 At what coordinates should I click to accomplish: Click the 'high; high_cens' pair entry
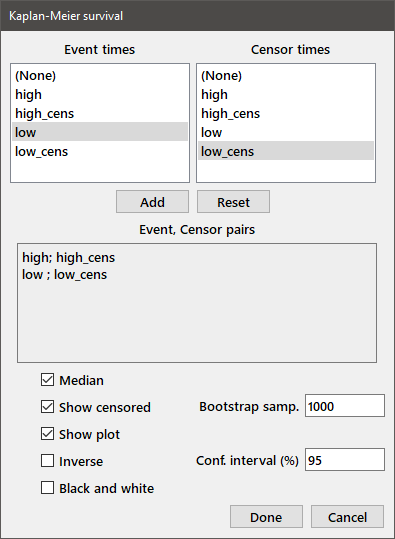click(68, 257)
